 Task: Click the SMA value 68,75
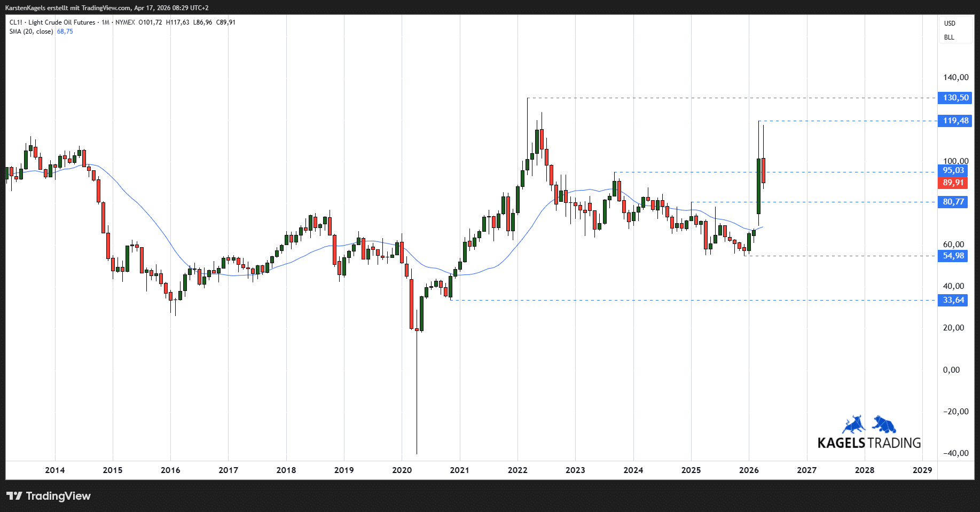[x=65, y=31]
